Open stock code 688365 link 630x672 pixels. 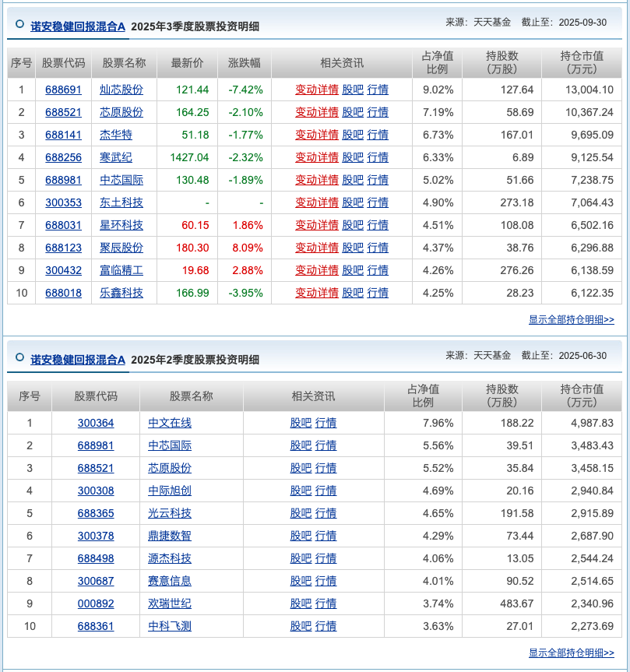point(96,513)
